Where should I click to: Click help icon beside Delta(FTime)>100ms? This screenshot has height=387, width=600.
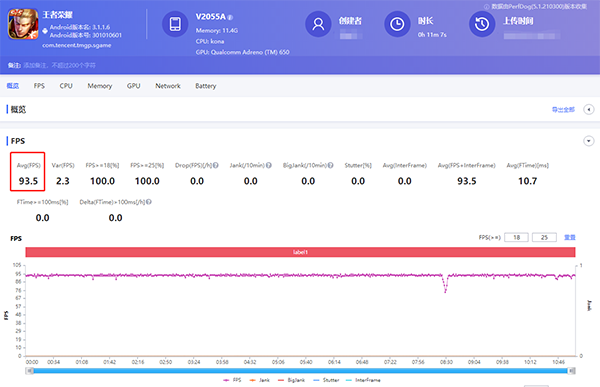click(x=149, y=202)
